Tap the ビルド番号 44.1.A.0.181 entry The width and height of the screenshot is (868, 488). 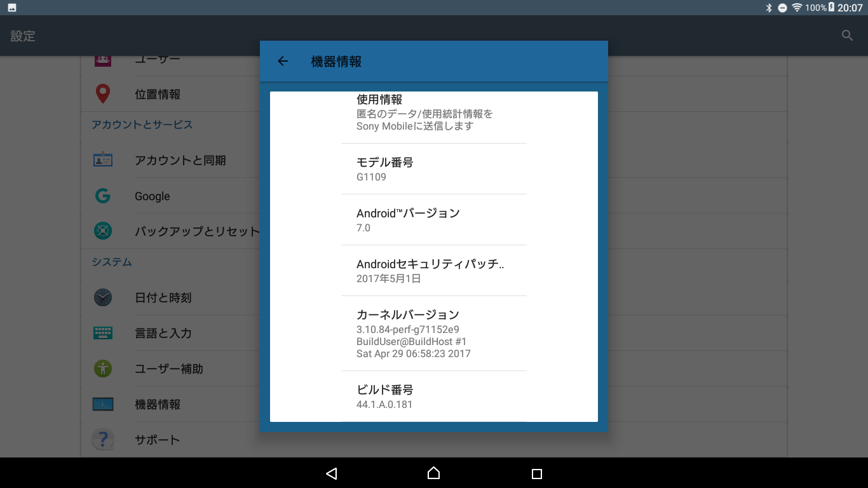point(433,396)
